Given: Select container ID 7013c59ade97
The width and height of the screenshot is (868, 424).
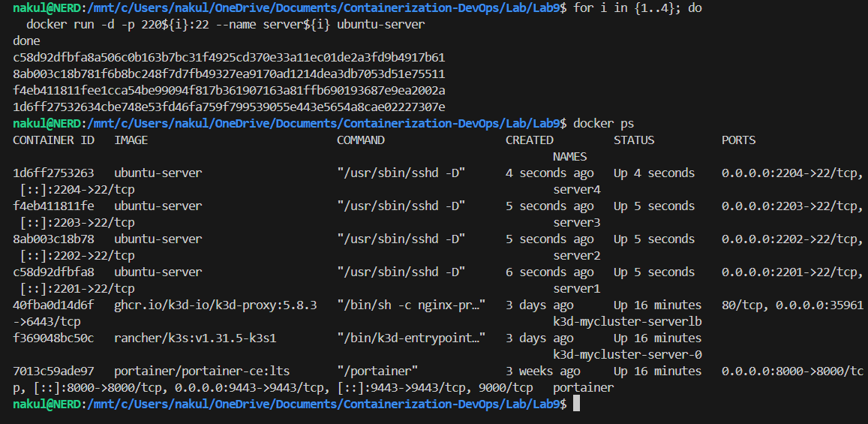Looking at the screenshot, I should coord(54,371).
